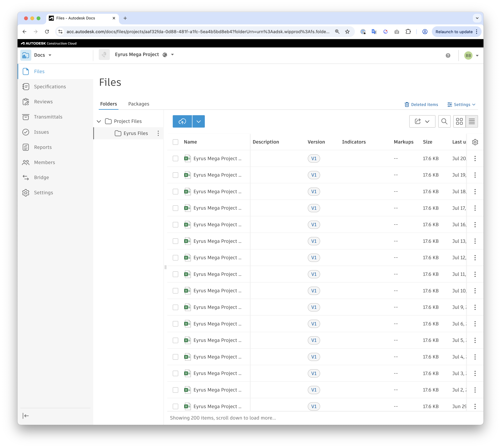Open the Jul 2 Eyrus Mega Project file
Screen dimensions: 501x448
[217, 390]
